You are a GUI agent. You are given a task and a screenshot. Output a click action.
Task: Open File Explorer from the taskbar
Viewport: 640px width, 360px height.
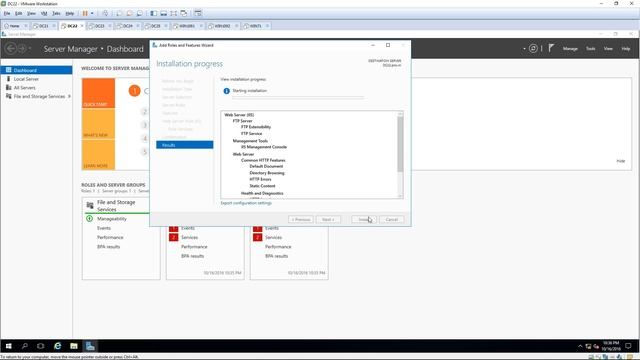pyautogui.click(x=74, y=346)
